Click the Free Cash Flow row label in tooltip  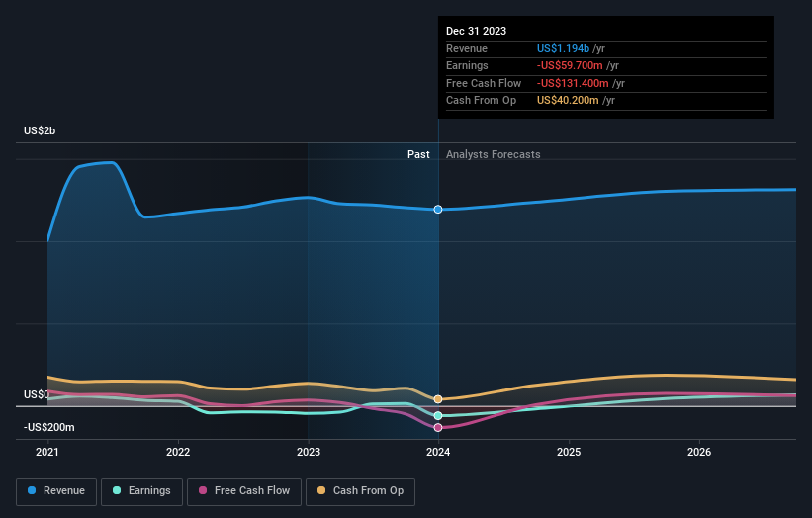click(x=484, y=83)
